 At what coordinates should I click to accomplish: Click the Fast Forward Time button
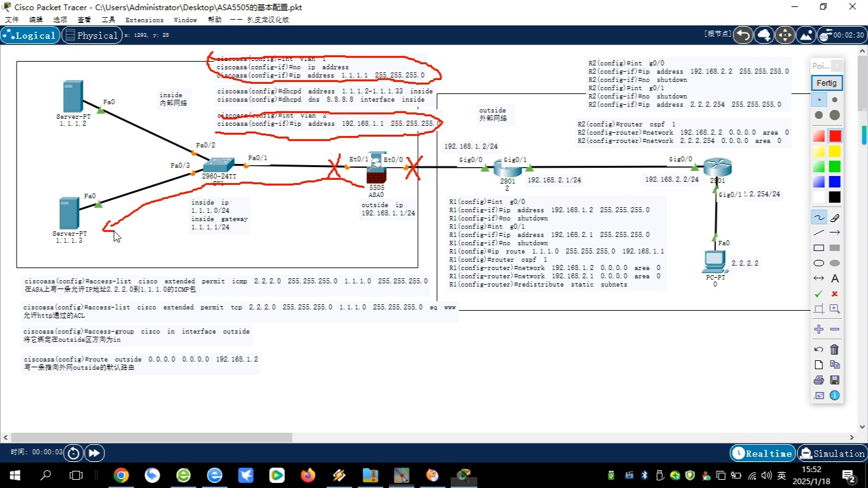coord(94,453)
